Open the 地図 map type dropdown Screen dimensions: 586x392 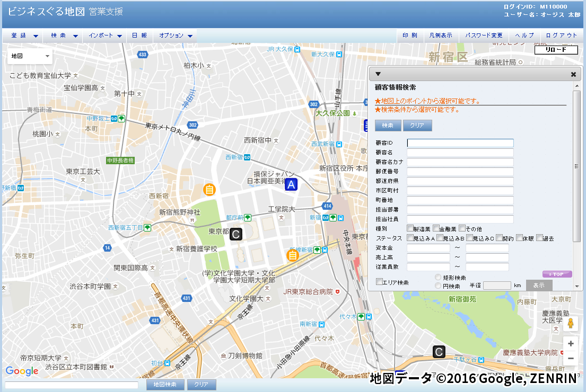pyautogui.click(x=30, y=56)
